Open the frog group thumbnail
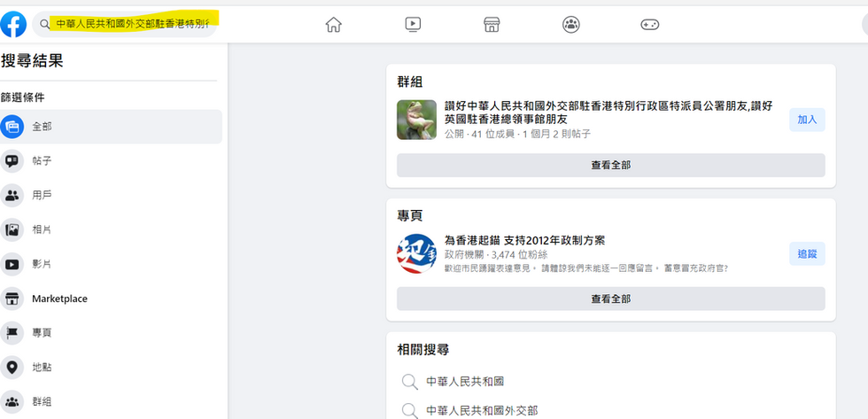 [416, 120]
